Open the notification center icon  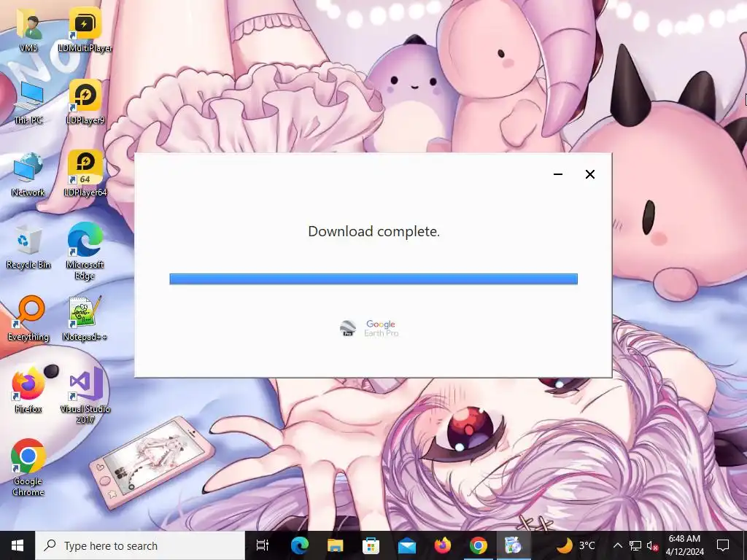coord(723,545)
